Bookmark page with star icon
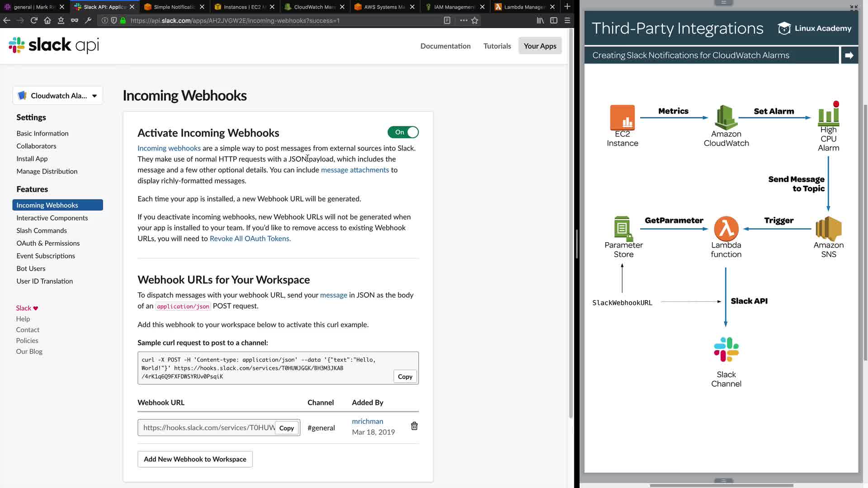 475,20
